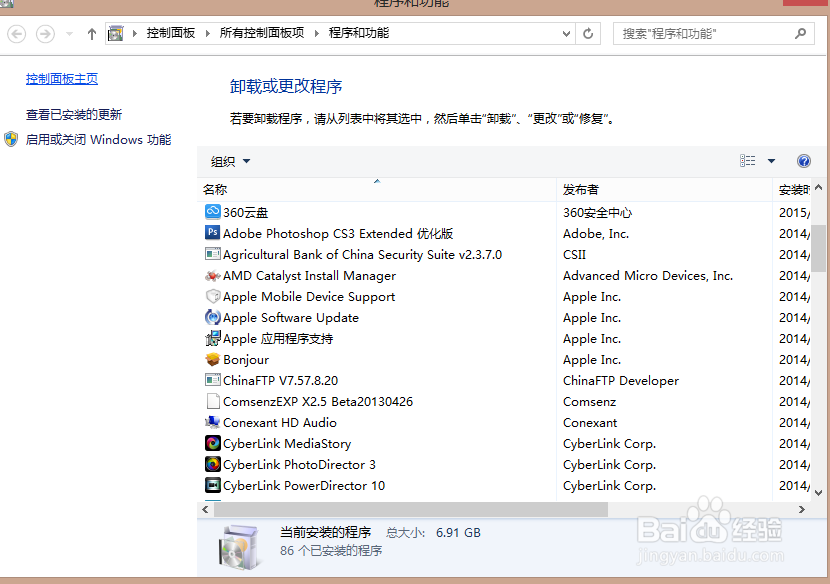Select Agricultural Bank of China Security Suite v2.3.7.0
Viewport: 830px width, 584px height.
(362, 255)
